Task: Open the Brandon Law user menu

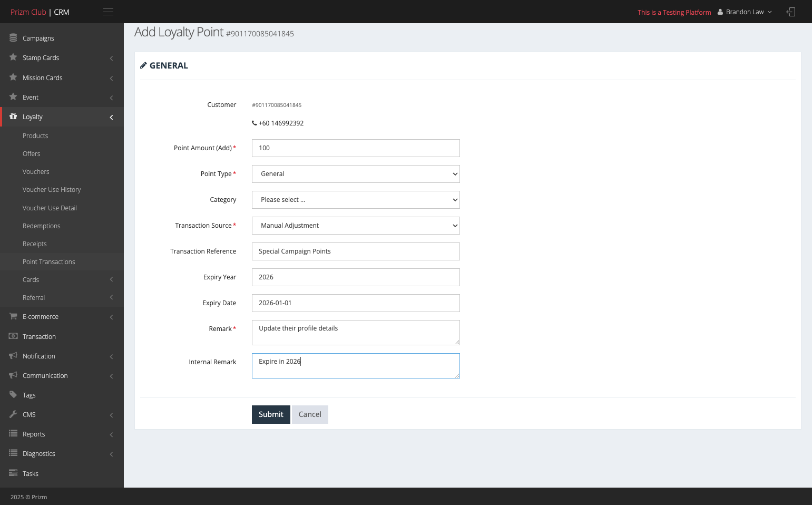Action: [745, 12]
